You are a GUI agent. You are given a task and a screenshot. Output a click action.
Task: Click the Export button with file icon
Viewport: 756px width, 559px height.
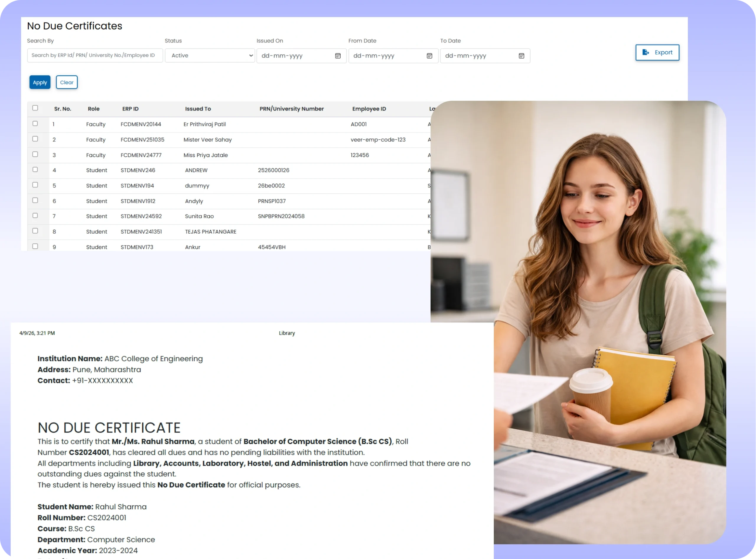click(657, 53)
